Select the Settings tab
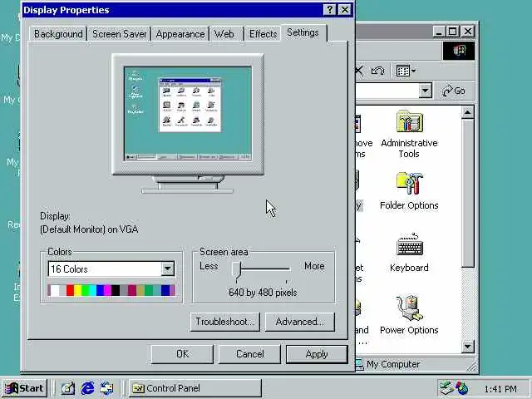Viewport: 532px width, 399px height. tap(303, 32)
